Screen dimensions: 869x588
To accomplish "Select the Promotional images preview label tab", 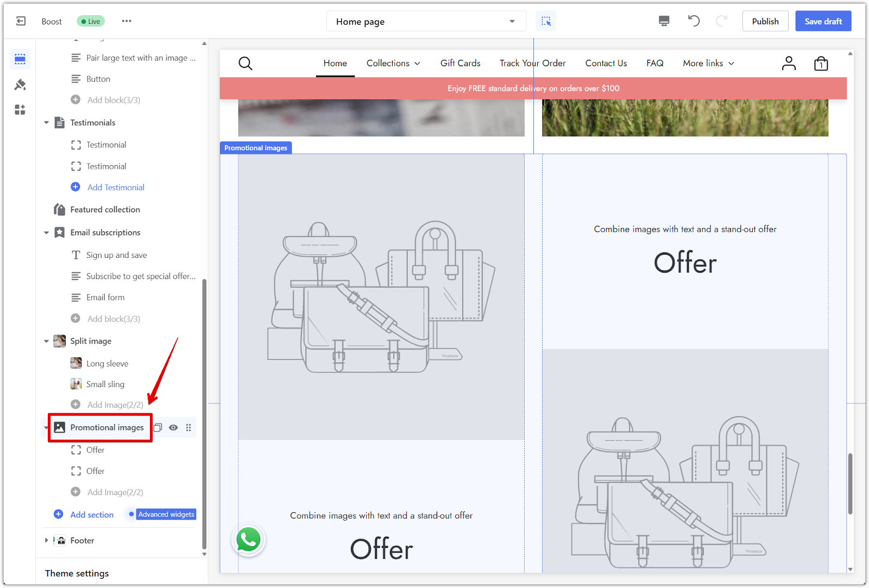I will (x=256, y=148).
